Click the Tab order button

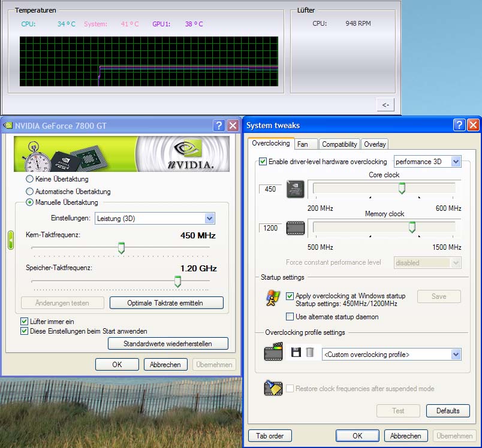tap(270, 436)
